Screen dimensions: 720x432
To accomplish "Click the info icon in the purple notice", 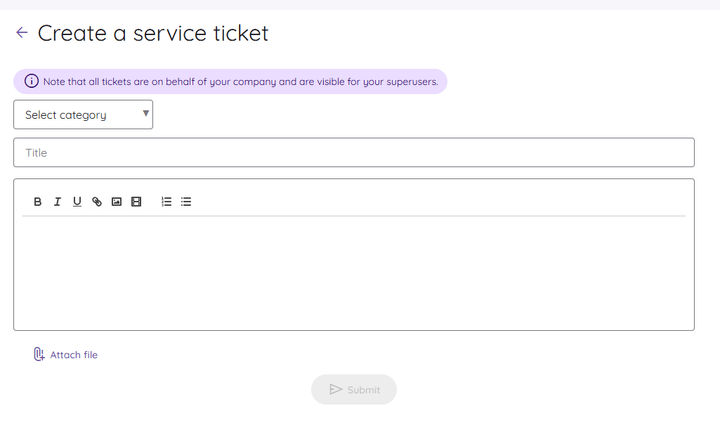I will pos(31,81).
